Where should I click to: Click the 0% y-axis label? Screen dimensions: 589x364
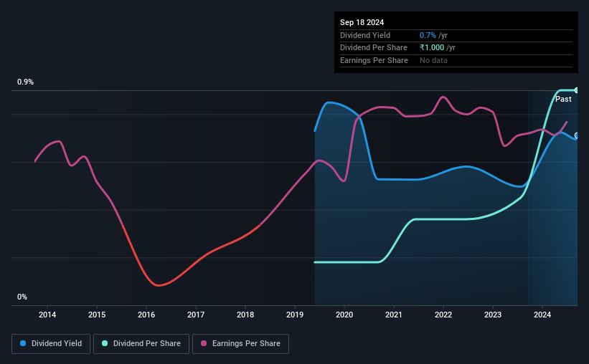22,297
